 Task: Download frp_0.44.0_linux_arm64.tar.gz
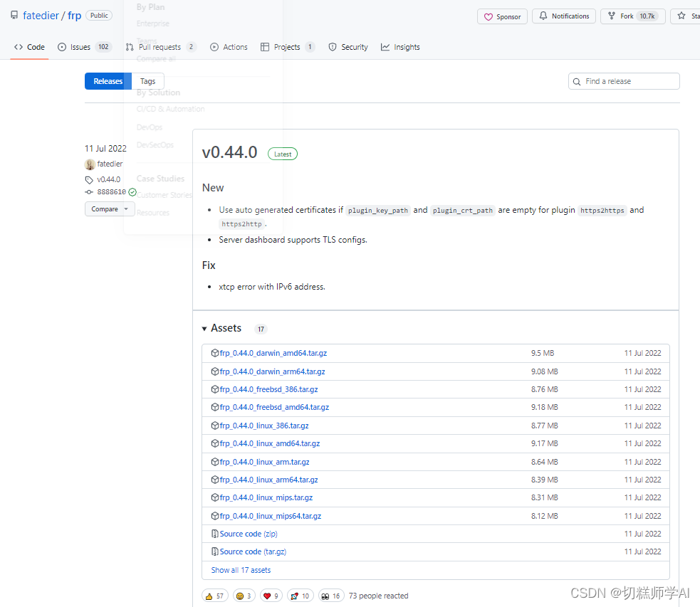click(x=268, y=480)
